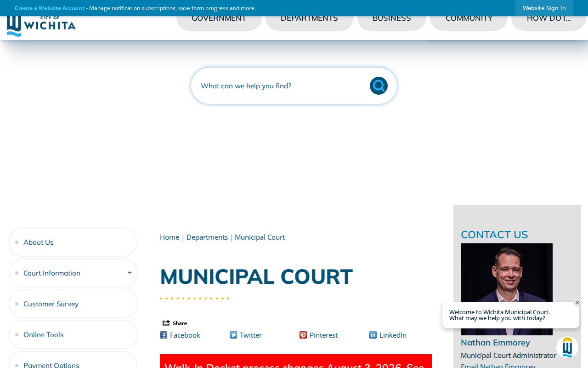Open Online Tools sidebar item
This screenshot has height=368, width=588.
click(73, 334)
